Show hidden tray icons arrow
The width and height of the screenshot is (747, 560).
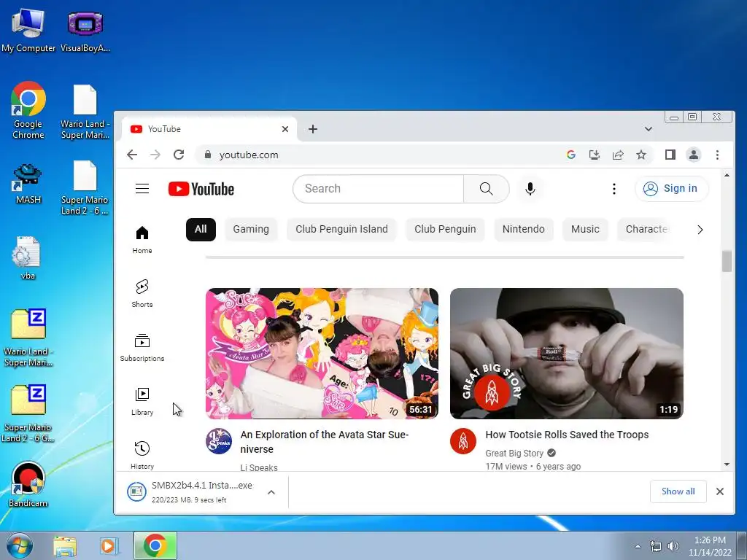(x=638, y=546)
